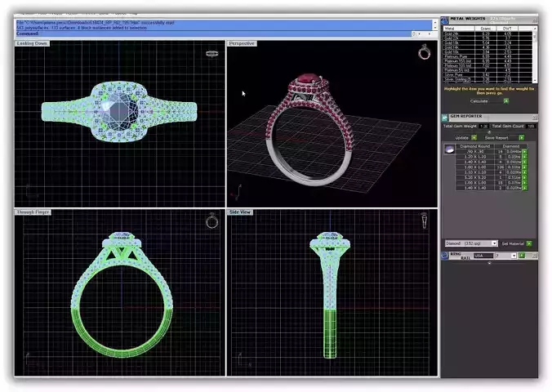Click the Through Finger viewport label

(x=33, y=212)
